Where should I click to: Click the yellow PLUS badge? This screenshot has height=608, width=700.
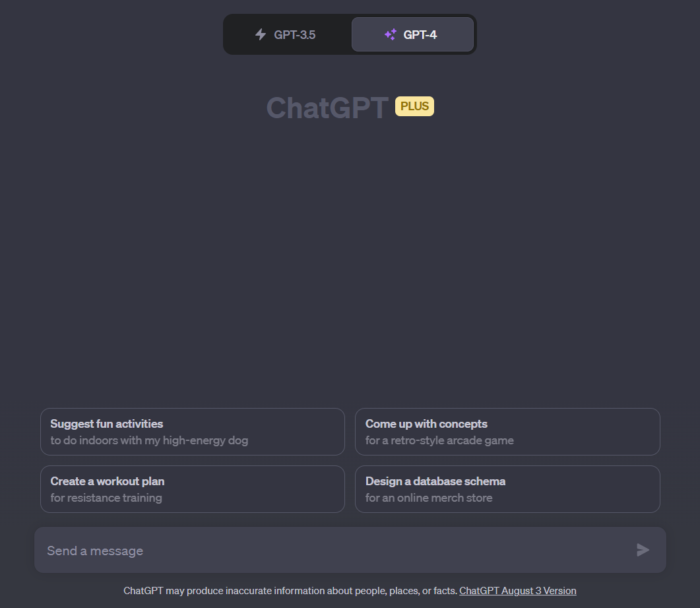point(414,106)
